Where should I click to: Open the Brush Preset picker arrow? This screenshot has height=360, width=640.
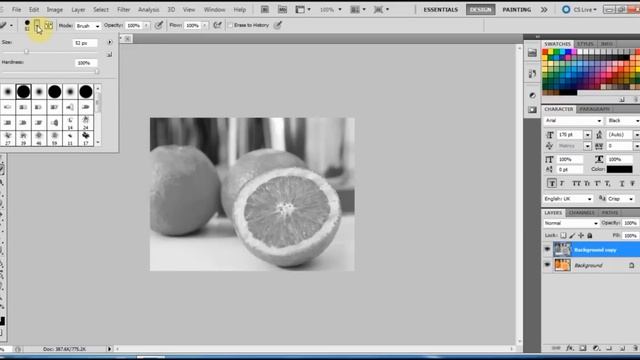37,26
